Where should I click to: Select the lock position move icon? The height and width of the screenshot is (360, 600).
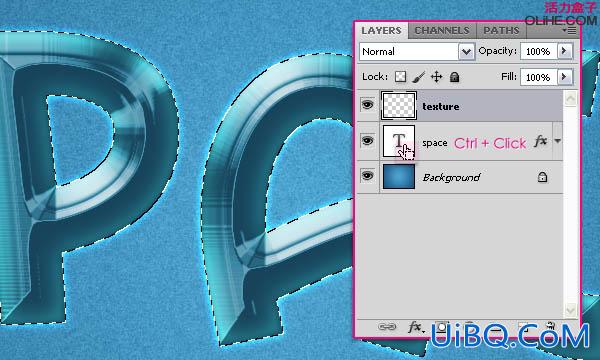pos(436,77)
